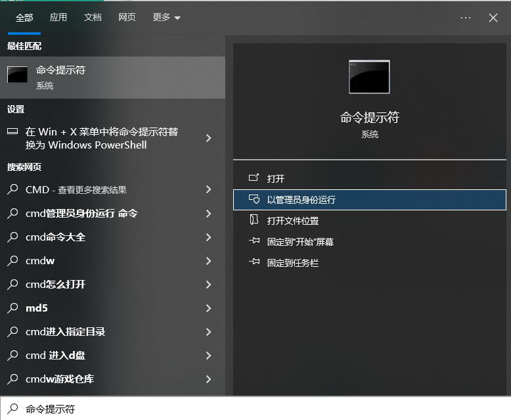Click search icon beside cmd命令大全
511x420 pixels.
click(x=12, y=237)
